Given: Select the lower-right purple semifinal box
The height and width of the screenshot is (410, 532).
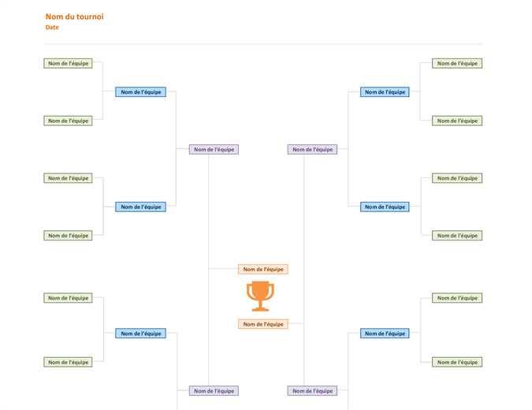Looking at the screenshot, I should [x=312, y=390].
